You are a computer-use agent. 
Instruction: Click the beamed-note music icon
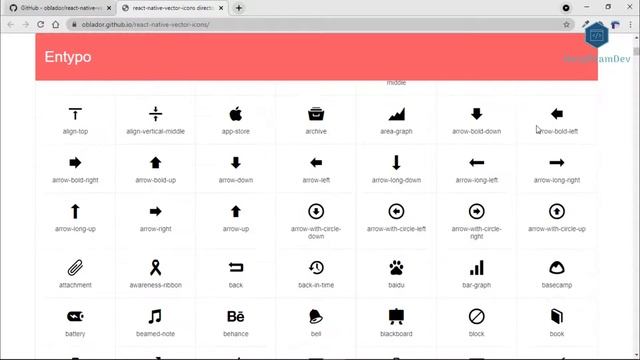click(x=156, y=316)
